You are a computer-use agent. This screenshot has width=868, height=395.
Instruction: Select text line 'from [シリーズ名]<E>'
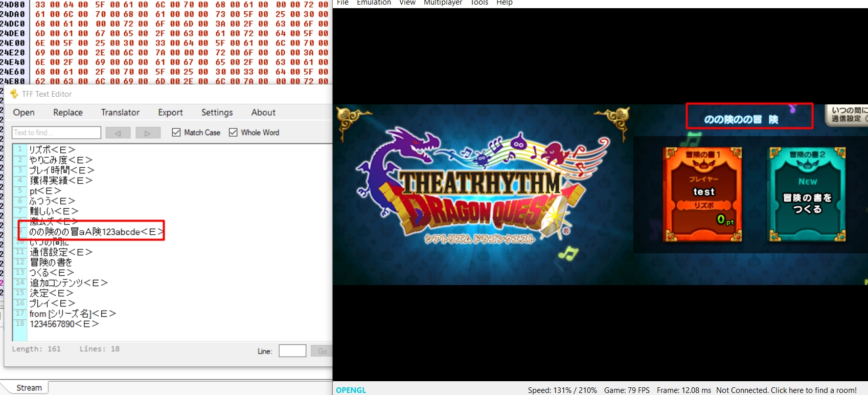point(73,314)
